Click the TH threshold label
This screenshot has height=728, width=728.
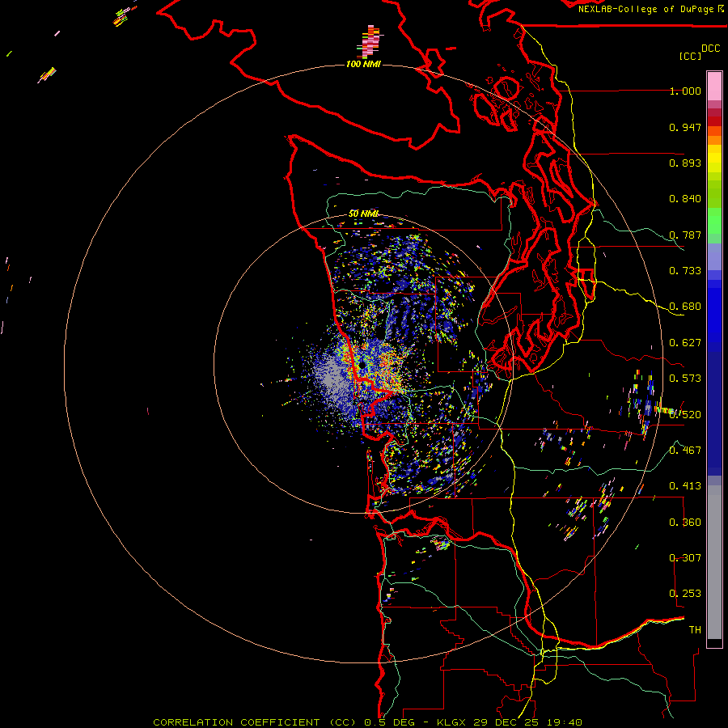click(x=695, y=630)
